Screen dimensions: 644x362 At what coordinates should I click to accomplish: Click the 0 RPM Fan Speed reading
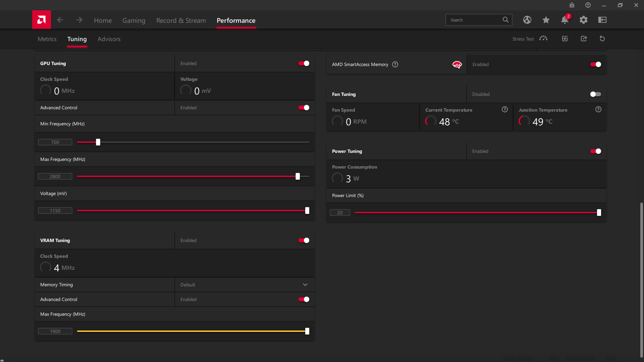point(356,122)
